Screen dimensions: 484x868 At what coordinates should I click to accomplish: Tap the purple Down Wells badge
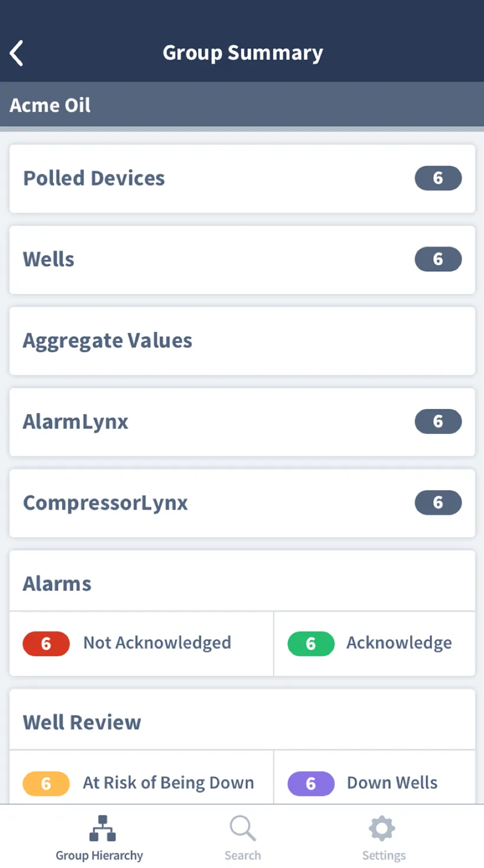[x=311, y=784]
